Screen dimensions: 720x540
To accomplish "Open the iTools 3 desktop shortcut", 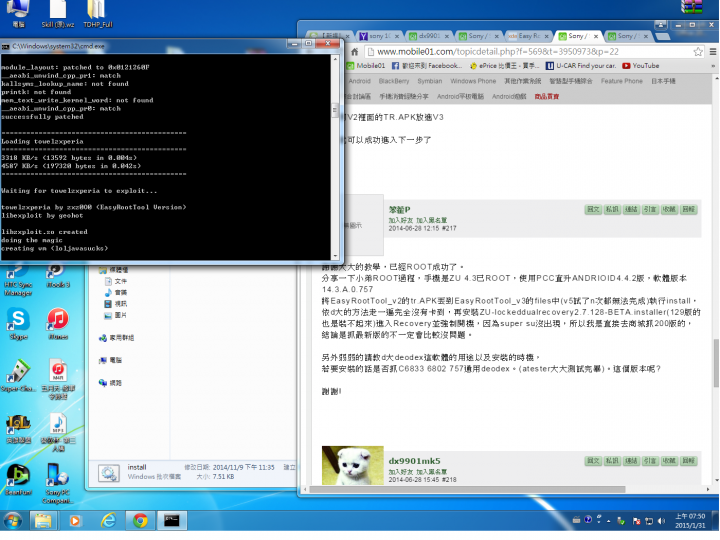I will [58, 276].
